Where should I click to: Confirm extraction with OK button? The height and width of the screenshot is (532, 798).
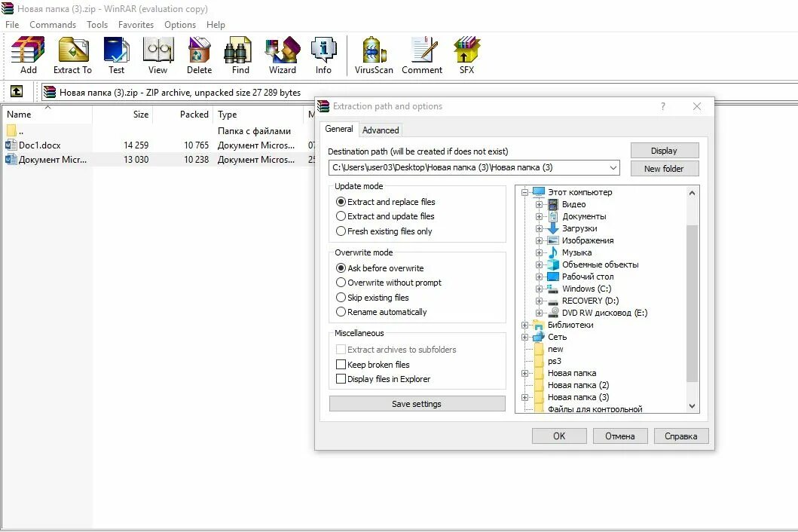click(x=559, y=436)
